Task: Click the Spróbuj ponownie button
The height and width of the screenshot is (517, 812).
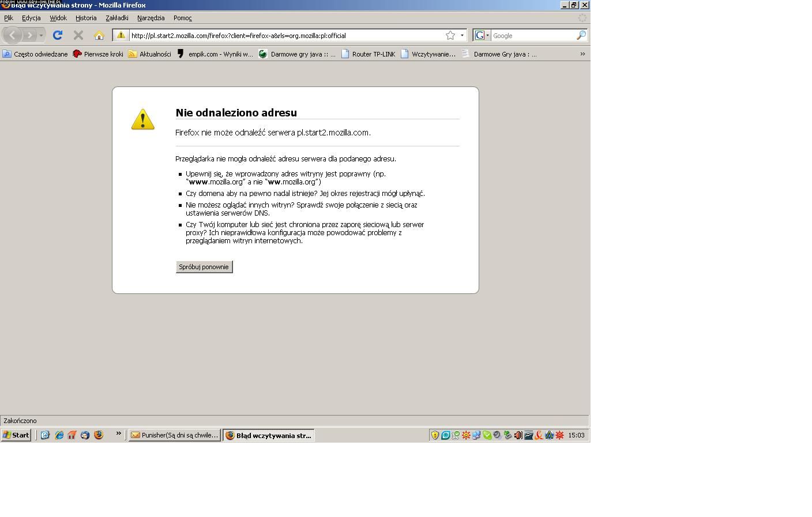Action: pyautogui.click(x=204, y=267)
